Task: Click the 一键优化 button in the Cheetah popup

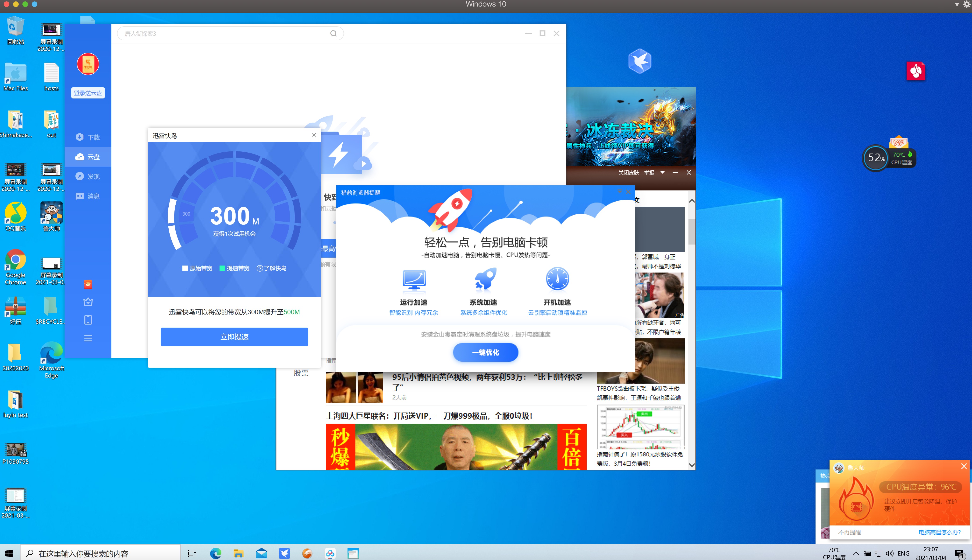Action: click(486, 352)
